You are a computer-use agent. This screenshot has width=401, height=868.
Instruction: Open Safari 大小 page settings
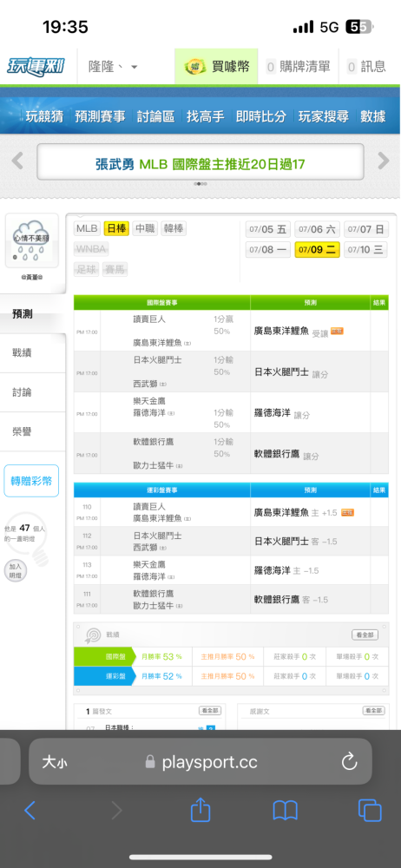coord(55,762)
